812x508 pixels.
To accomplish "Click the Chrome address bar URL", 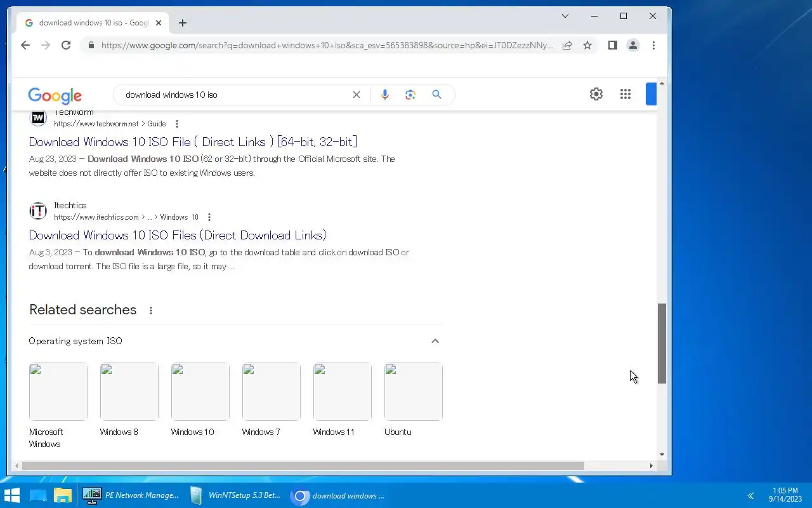I will coord(327,45).
